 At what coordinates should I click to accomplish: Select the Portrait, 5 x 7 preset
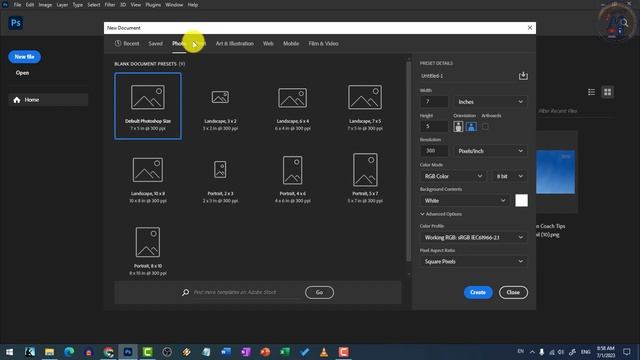point(365,178)
